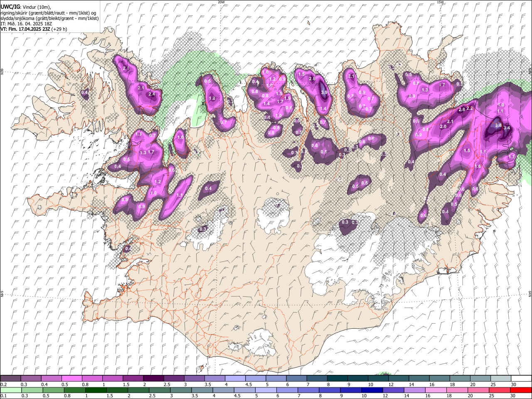
Task: Select the bright pink top-row swatch labelled 0.5
Action: [x=71, y=378]
